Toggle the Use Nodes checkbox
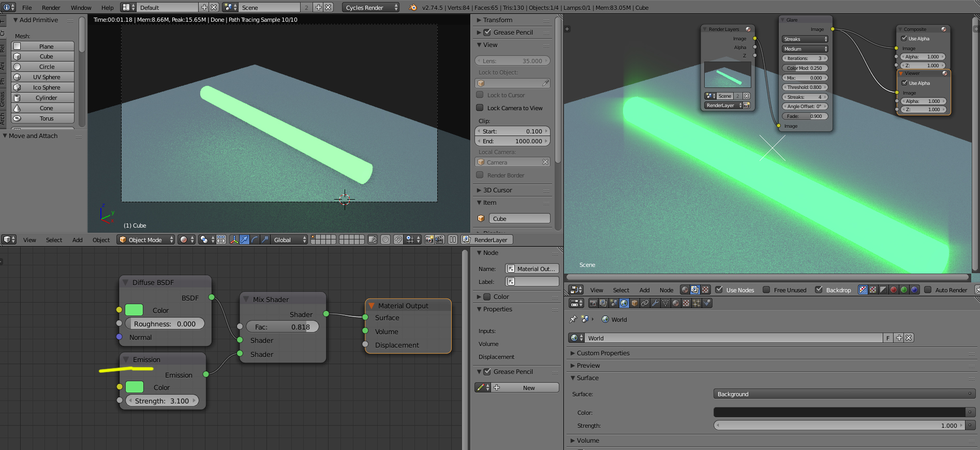 pos(719,290)
